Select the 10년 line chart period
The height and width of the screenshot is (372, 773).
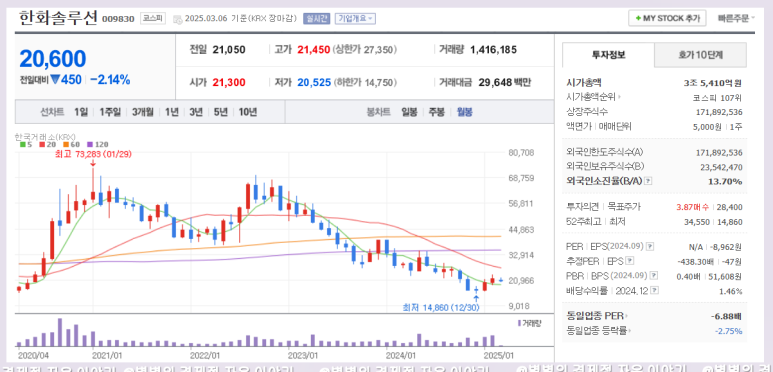click(x=247, y=112)
